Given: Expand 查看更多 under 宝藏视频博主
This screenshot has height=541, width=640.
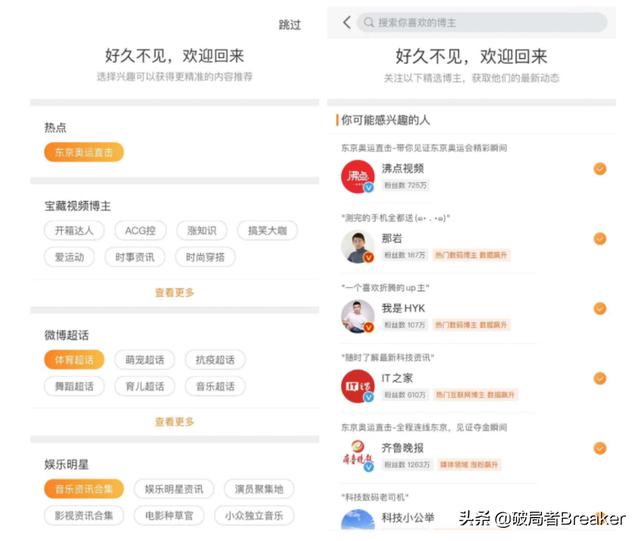Looking at the screenshot, I should [x=174, y=293].
